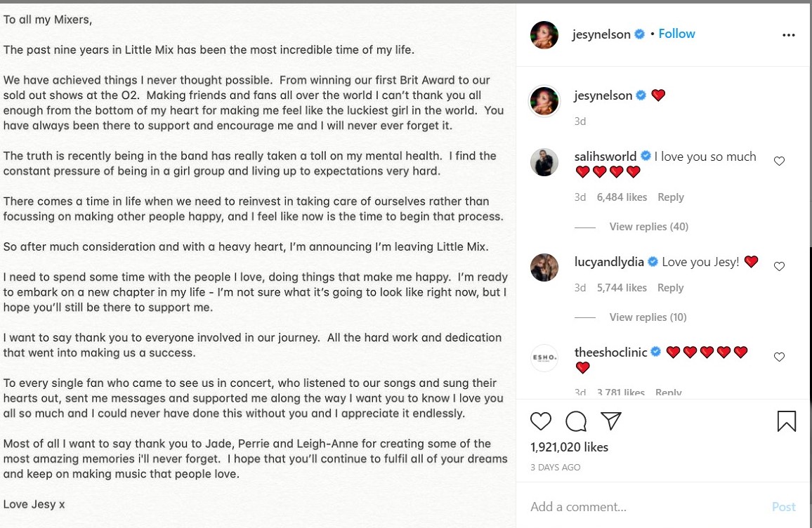Click the comment speech bubble icon
812x528 pixels.
point(576,421)
